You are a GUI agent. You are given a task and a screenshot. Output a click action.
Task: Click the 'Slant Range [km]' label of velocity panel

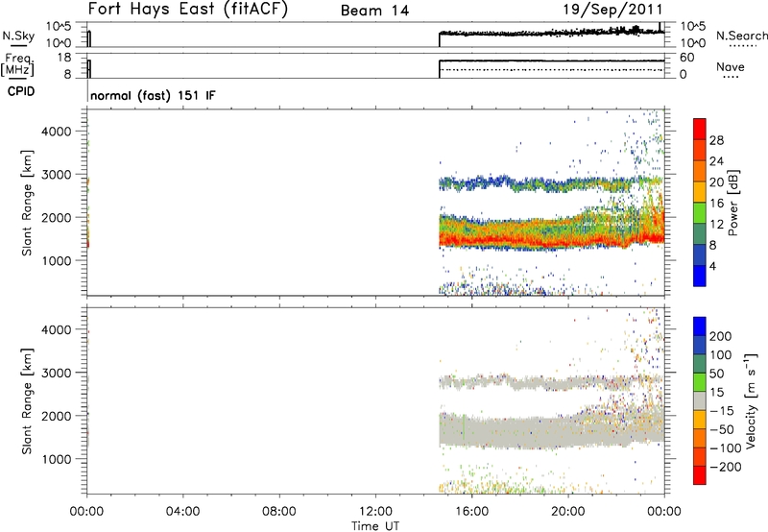[x=27, y=401]
